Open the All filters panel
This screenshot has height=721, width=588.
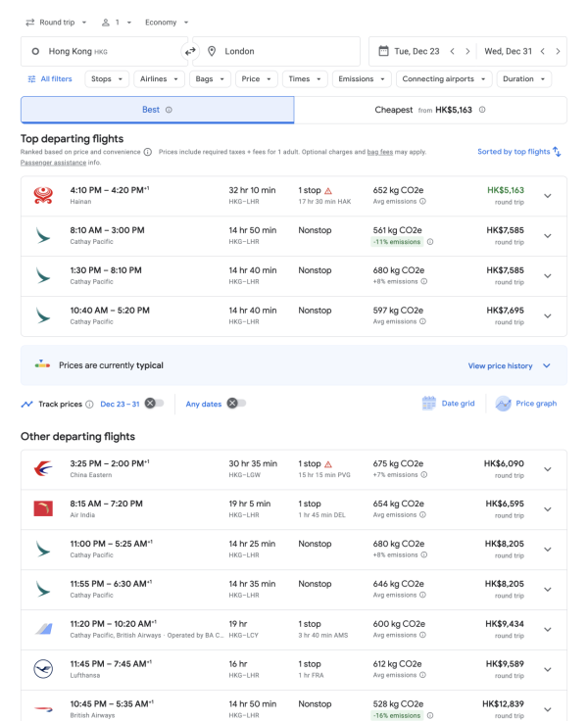tap(49, 79)
